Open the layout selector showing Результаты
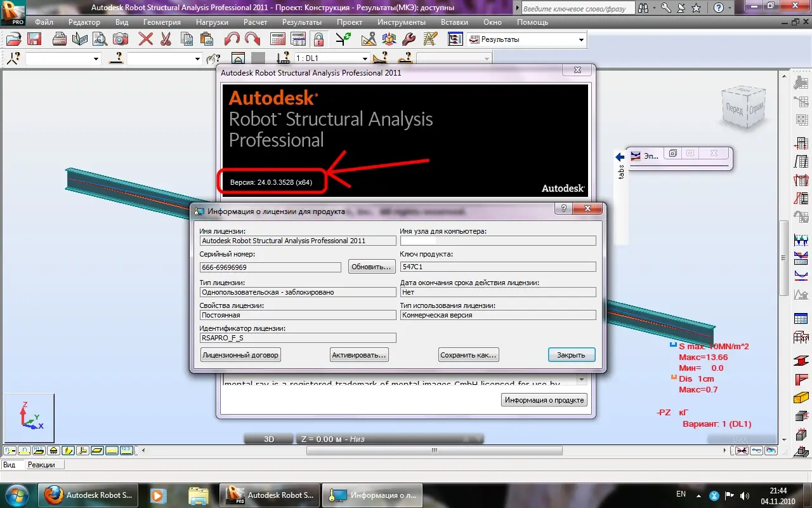Screen dimensions: 812x508 (x=527, y=39)
